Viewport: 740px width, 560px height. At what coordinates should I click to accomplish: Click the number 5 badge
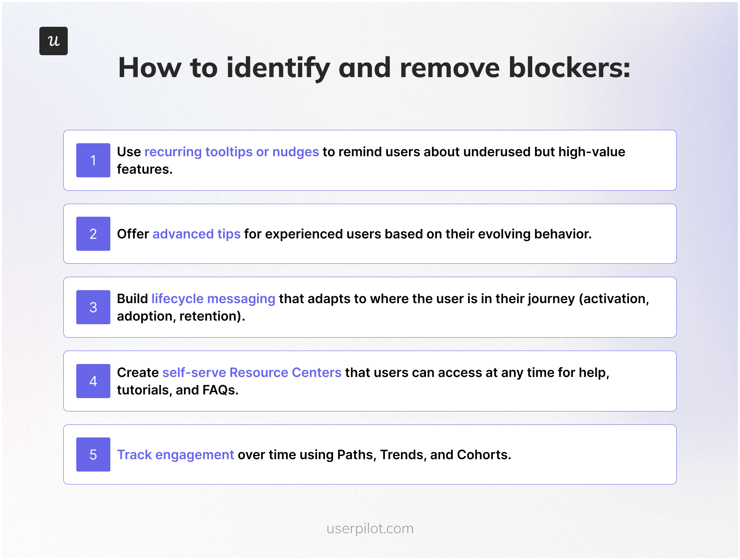tap(93, 454)
